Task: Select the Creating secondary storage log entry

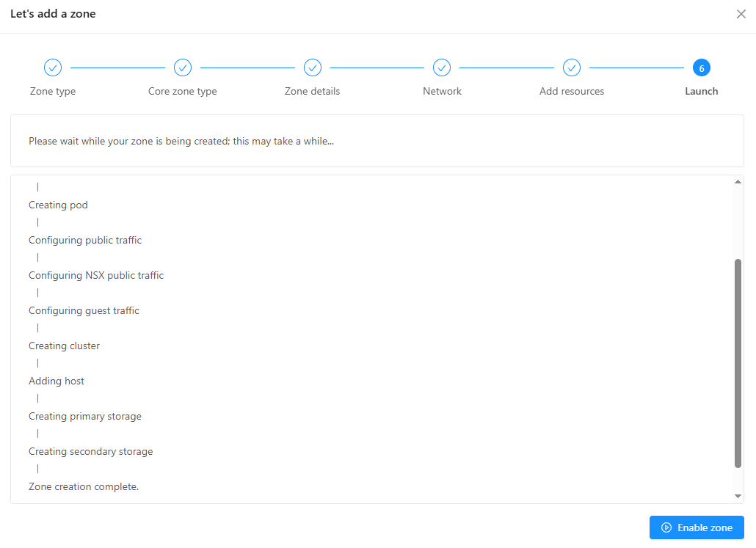Action: pyautogui.click(x=91, y=451)
